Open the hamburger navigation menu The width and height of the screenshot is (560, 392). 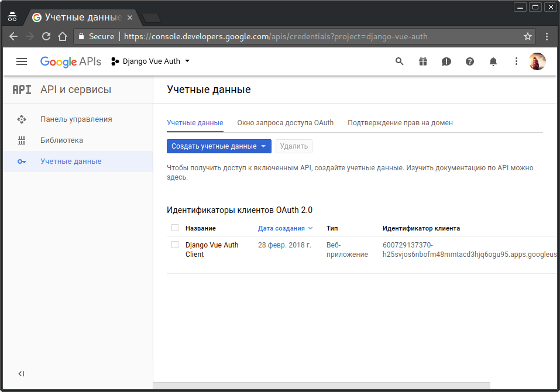22,61
